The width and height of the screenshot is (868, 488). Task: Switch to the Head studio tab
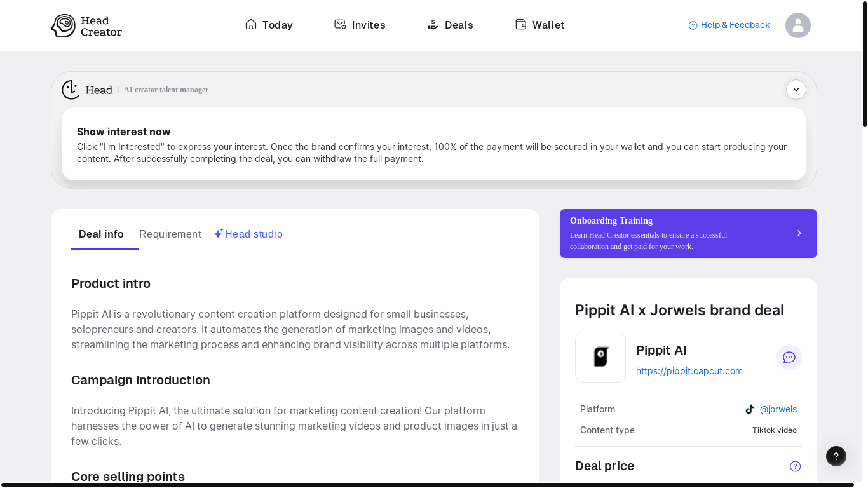pos(248,234)
